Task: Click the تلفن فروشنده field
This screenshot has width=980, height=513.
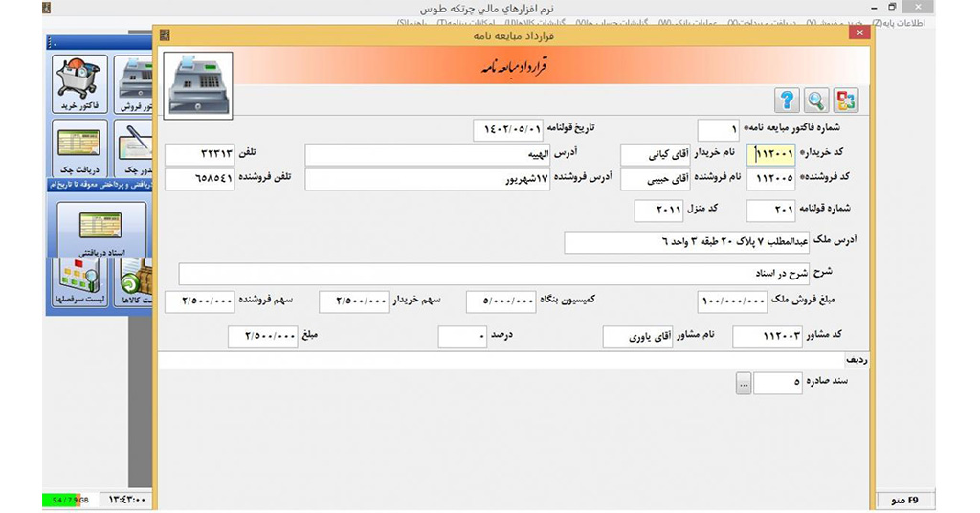Action: (200, 179)
